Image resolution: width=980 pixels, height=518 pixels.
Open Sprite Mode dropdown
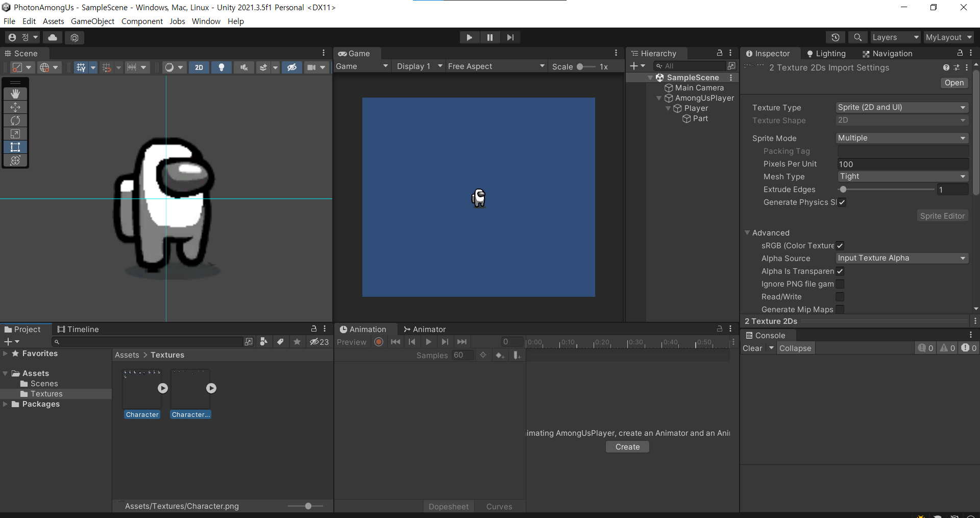click(x=902, y=138)
